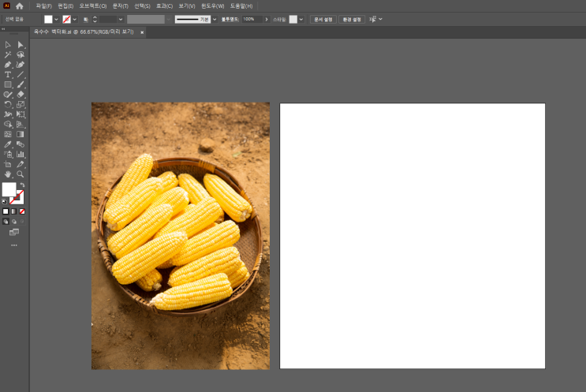Click the large white Fill swatch in toolbar
Screen dimensions: 586x392
tap(9, 189)
